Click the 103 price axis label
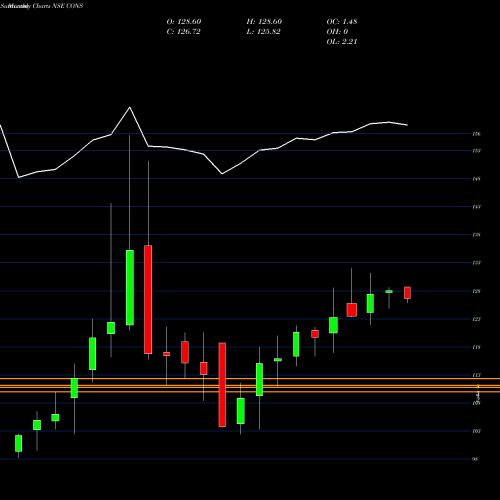The width and height of the screenshot is (500, 500). 476,431
